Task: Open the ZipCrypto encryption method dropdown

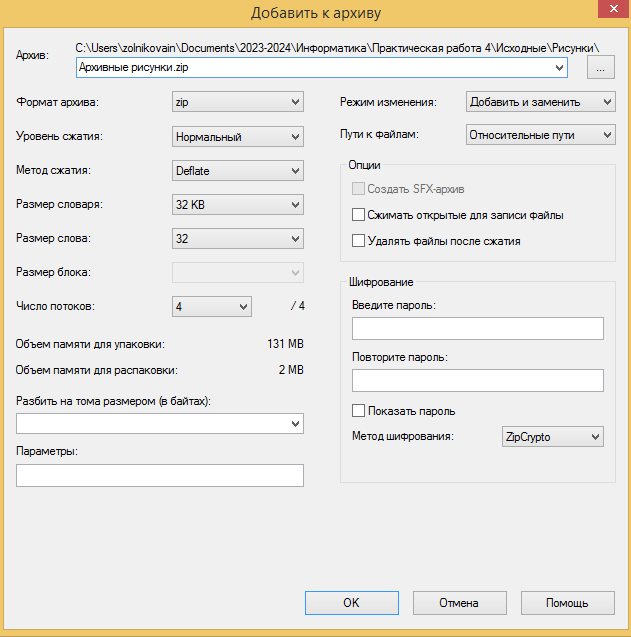Action: pyautogui.click(x=553, y=437)
